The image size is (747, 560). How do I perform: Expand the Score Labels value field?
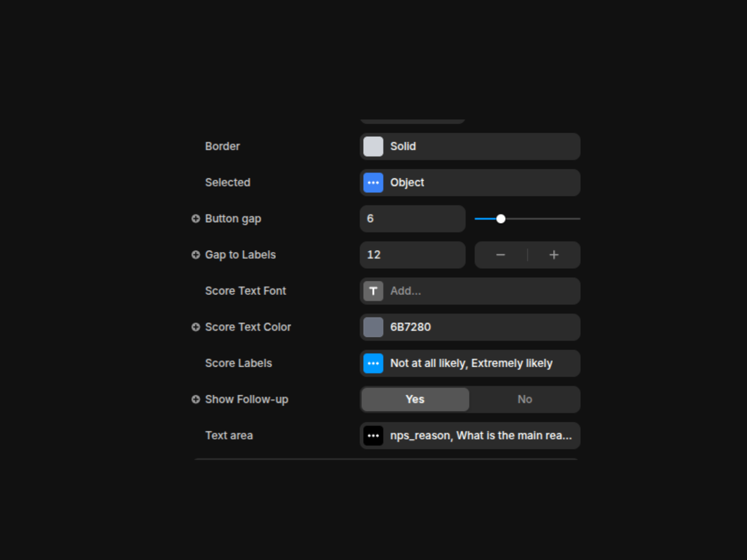[x=481, y=364]
